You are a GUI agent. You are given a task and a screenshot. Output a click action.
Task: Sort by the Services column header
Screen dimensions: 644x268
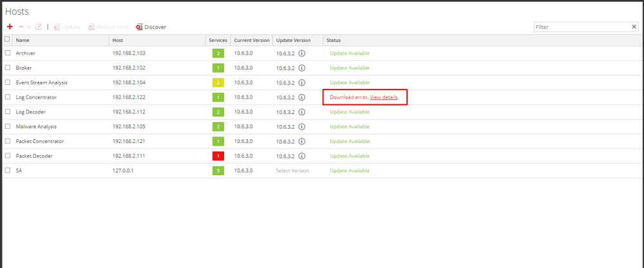tap(218, 41)
